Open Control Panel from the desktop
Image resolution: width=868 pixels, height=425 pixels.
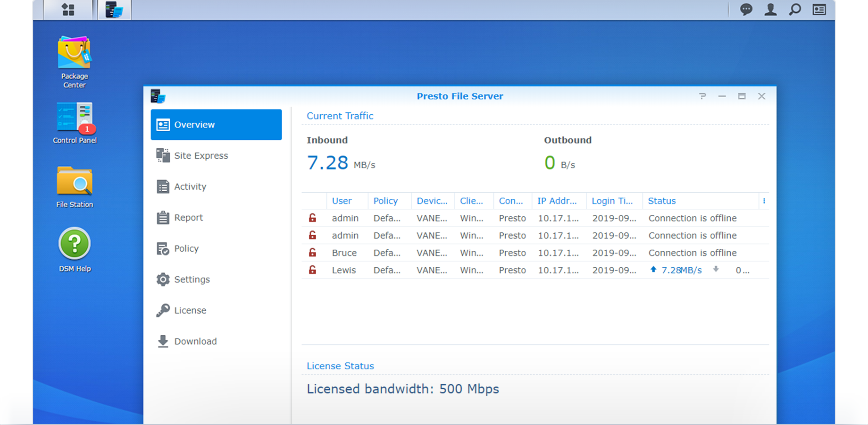(x=75, y=123)
